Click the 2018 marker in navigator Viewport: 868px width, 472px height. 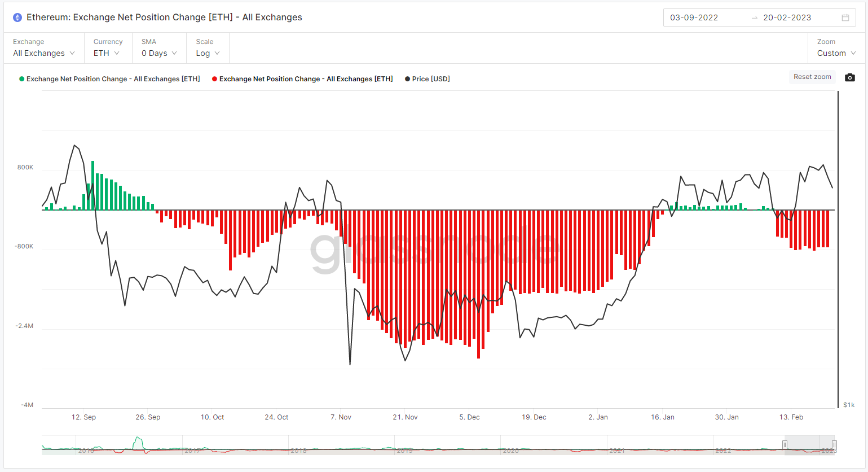point(298,451)
